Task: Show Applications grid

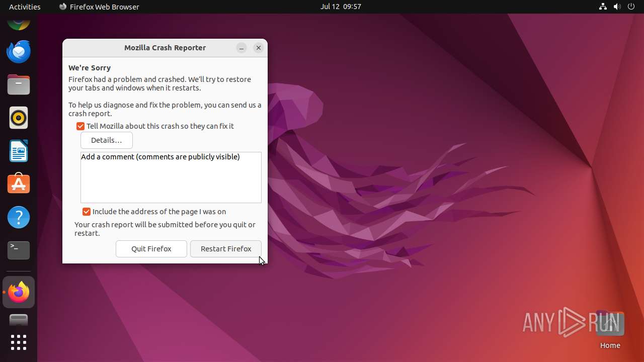Action: click(x=19, y=342)
